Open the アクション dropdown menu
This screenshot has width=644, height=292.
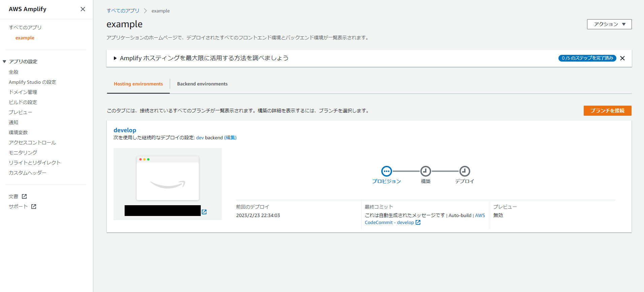pyautogui.click(x=609, y=24)
